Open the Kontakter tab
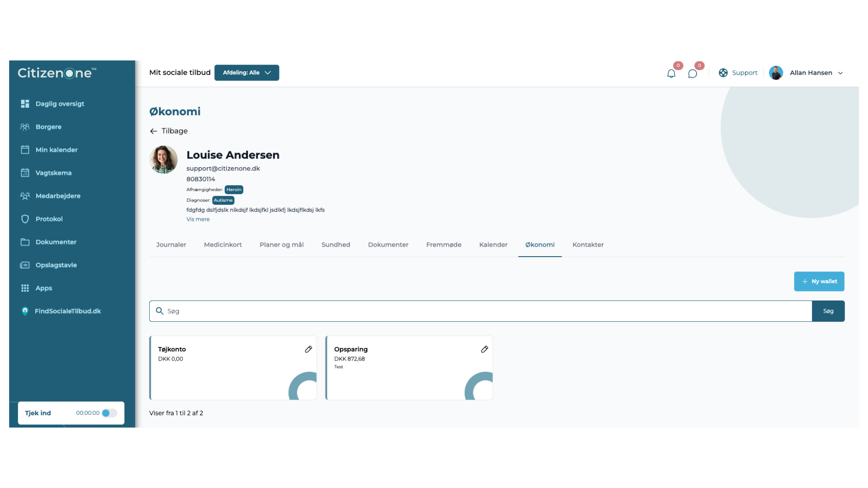Screen dimensions: 868x488 pos(588,245)
